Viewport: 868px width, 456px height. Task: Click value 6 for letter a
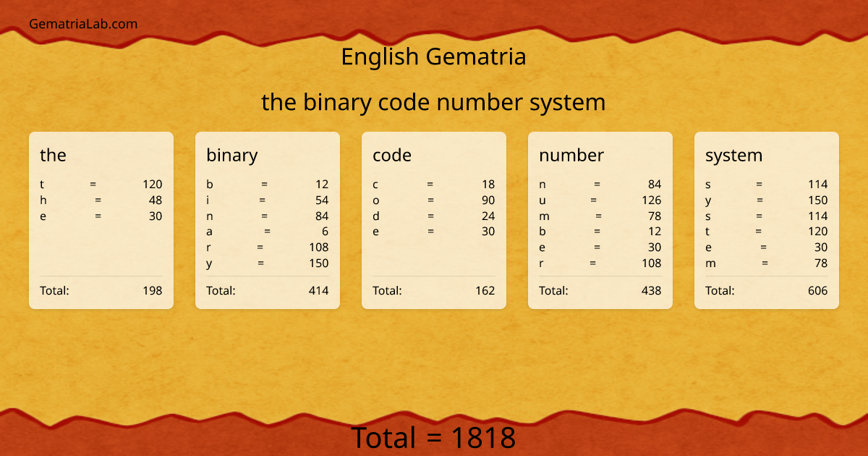point(325,232)
